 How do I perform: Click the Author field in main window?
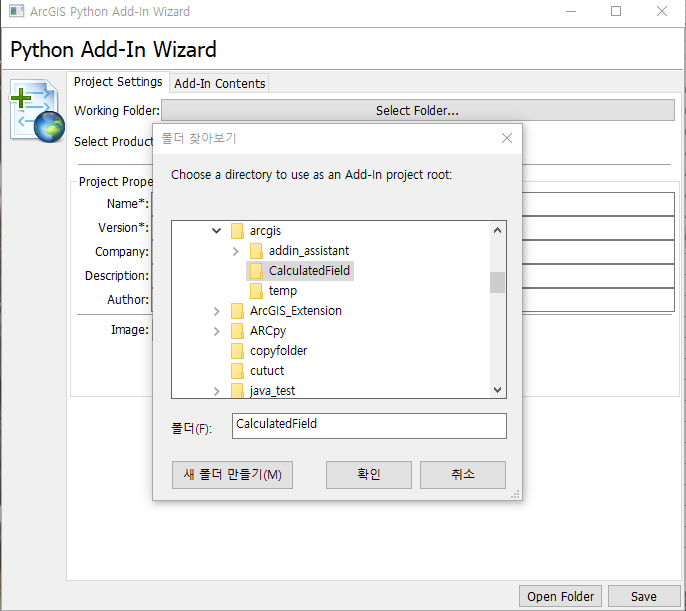[x=598, y=300]
